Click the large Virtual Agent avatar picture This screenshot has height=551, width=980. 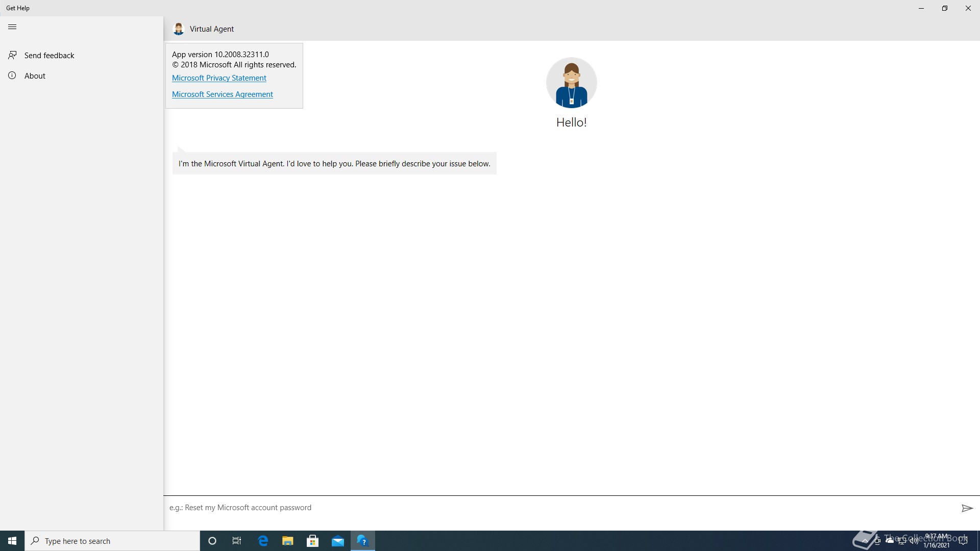[x=572, y=83]
